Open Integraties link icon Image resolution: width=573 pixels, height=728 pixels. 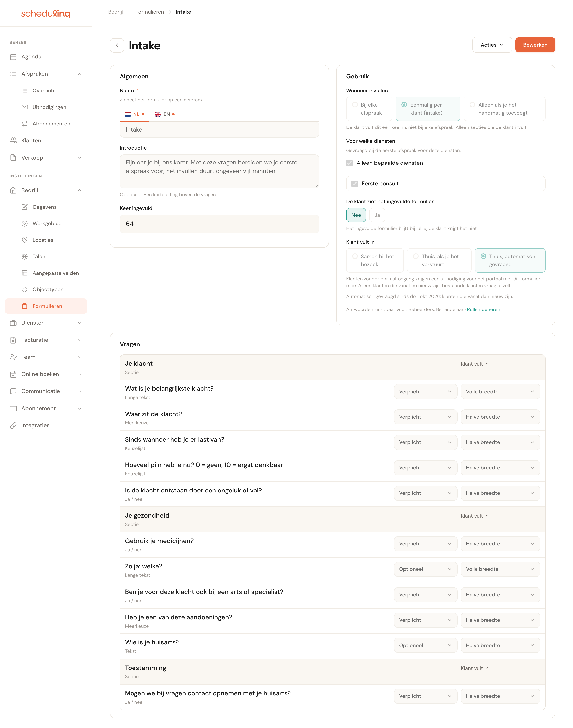13,425
